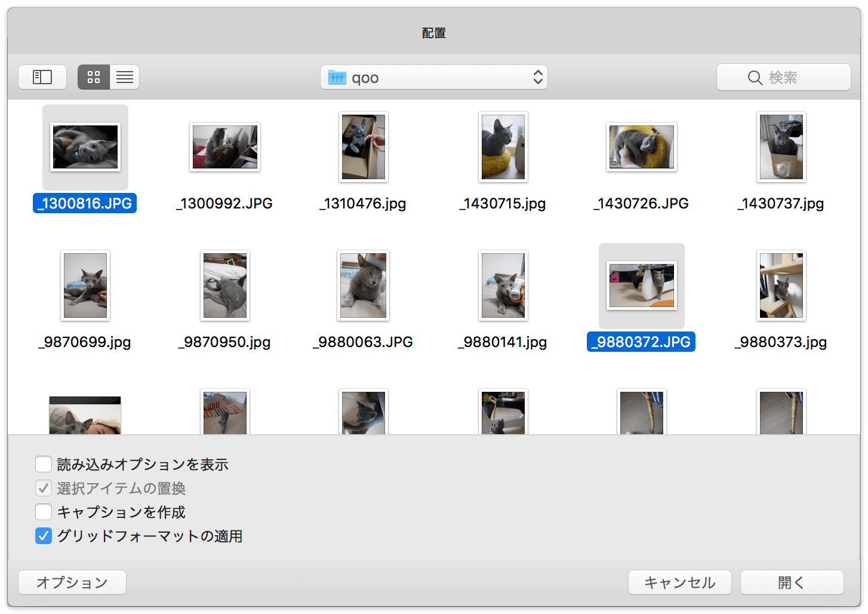Select thumbnail of _9870950.jpg
This screenshot has height=614, width=868.
[x=225, y=285]
